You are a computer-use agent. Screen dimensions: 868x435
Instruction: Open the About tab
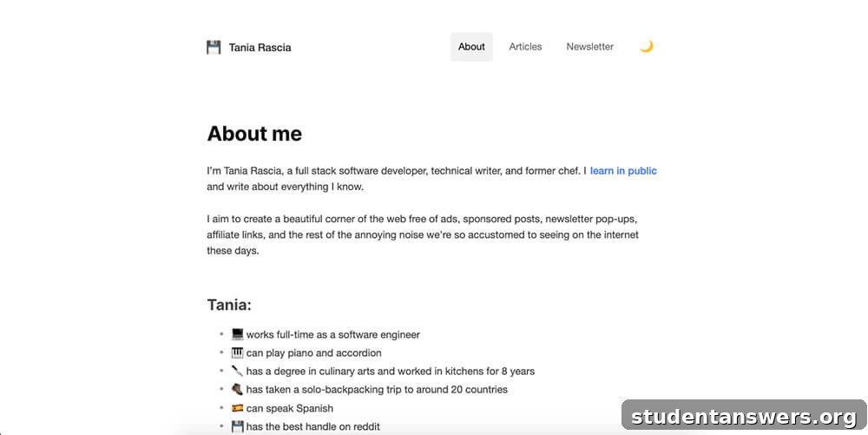tap(471, 47)
